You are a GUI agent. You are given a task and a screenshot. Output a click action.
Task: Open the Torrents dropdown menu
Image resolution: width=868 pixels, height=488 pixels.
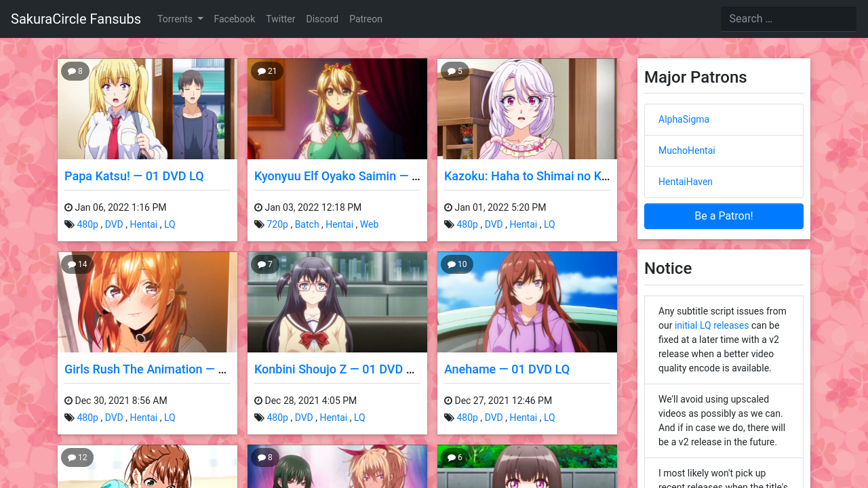tap(180, 19)
